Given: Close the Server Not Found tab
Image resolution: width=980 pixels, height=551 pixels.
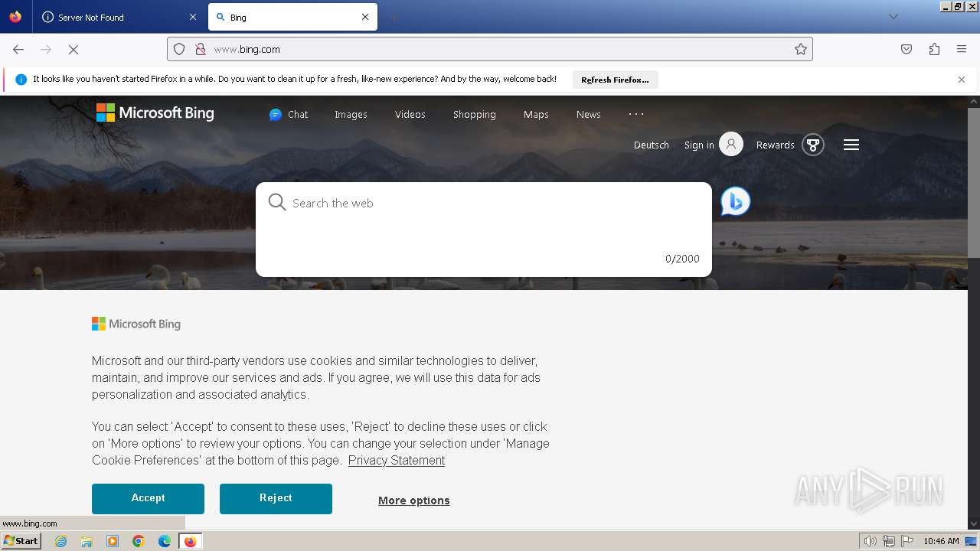Looking at the screenshot, I should pyautogui.click(x=192, y=17).
